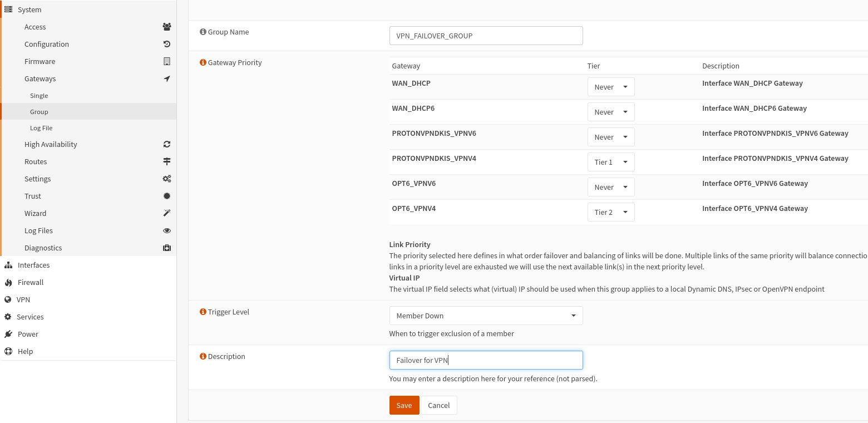Click the VPN globe icon

tap(8, 299)
